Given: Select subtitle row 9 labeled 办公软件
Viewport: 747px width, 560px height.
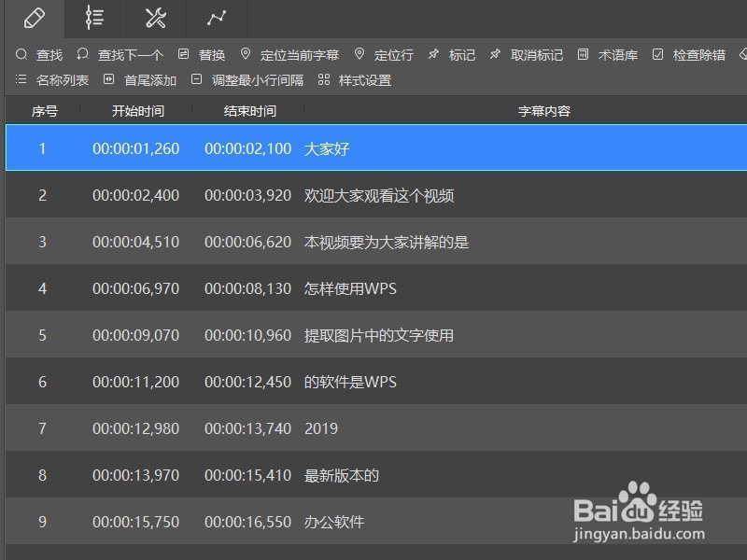Looking at the screenshot, I should 373,521.
